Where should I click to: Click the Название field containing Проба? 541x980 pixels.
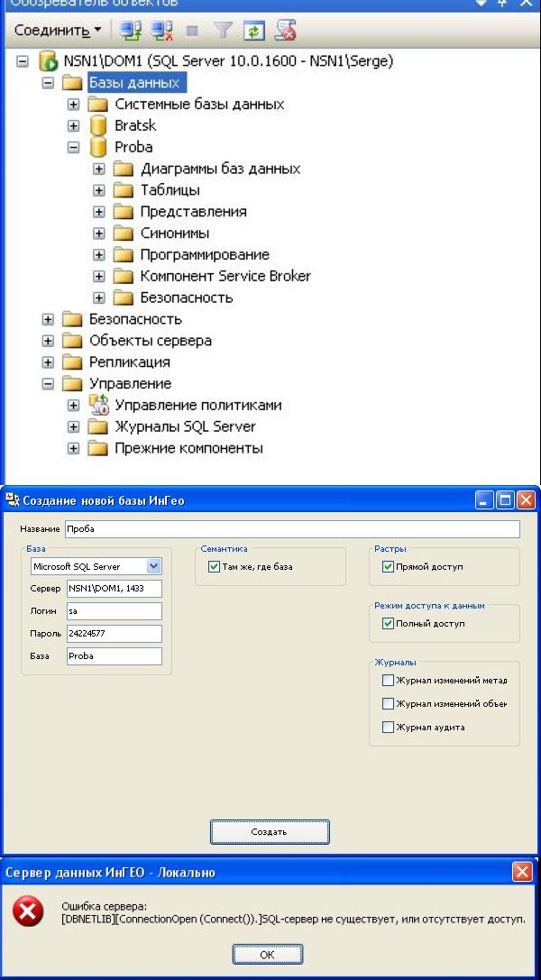coord(292,528)
